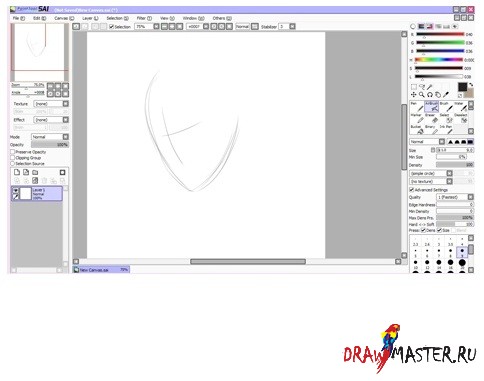The image size is (484, 381).
Task: Click the new normal layer icon
Action: tap(17, 172)
